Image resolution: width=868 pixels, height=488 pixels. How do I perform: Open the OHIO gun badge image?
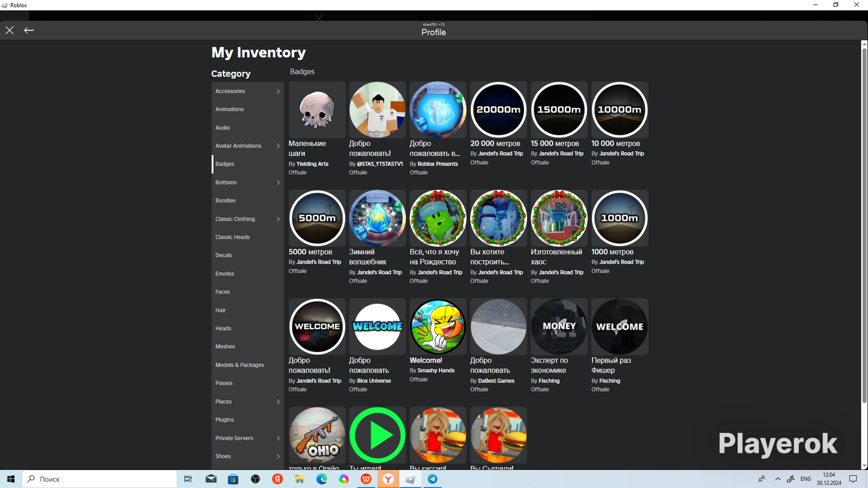click(317, 435)
